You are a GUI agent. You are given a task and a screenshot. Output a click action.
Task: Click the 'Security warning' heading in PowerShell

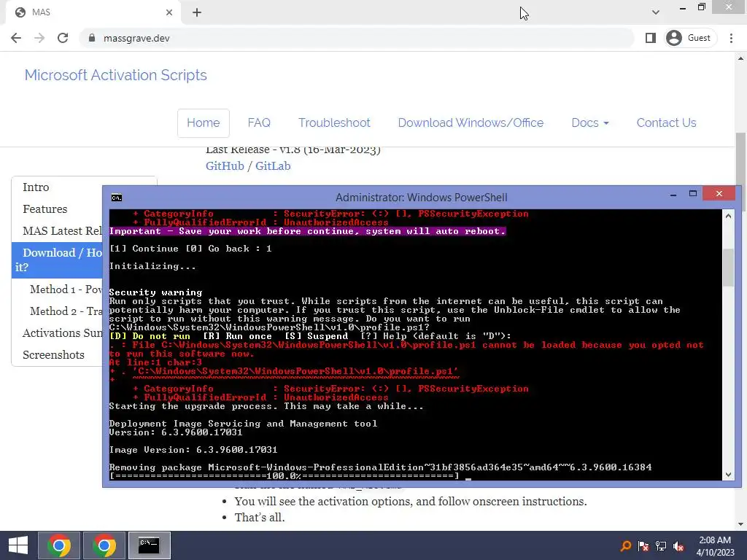pos(156,292)
